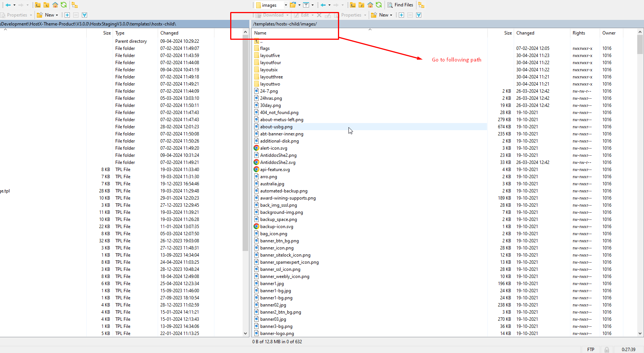Expand the remote New dropdown arrow

coord(391,15)
